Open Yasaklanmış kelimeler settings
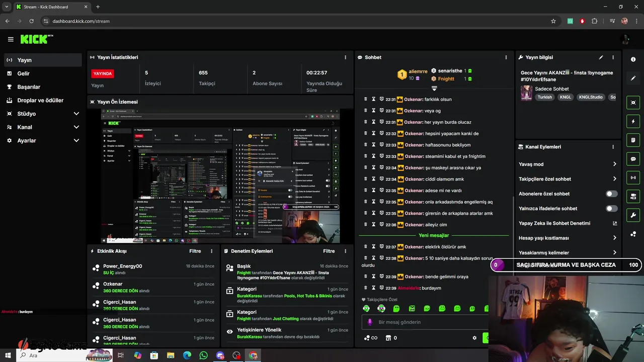 568,252
